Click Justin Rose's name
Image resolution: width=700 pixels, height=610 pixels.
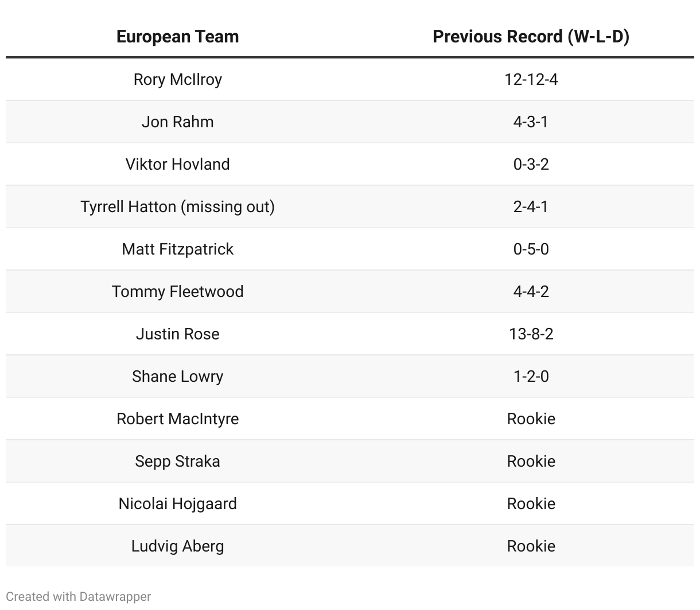pos(177,334)
